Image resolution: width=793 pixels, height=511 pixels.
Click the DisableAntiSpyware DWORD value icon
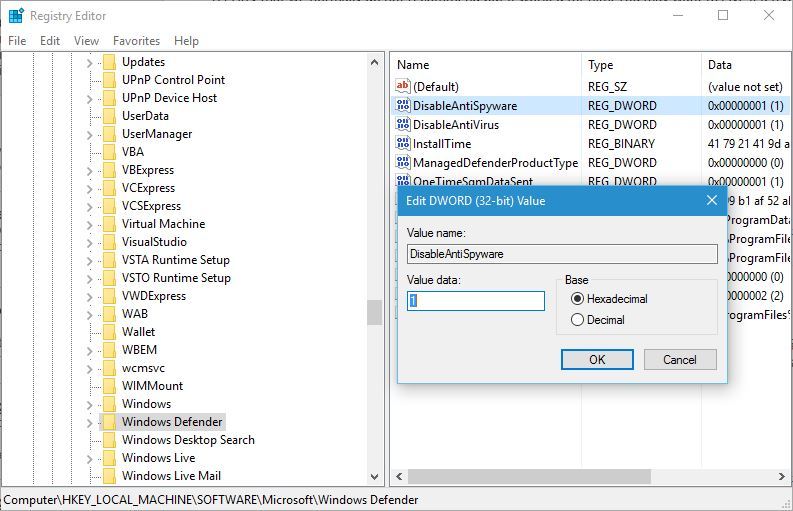point(403,105)
